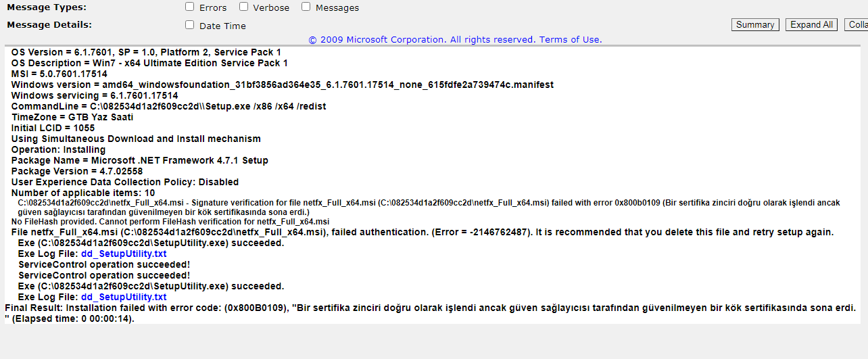This screenshot has width=868, height=359.
Task: Enable the Errors checkbox
Action: pos(190,7)
